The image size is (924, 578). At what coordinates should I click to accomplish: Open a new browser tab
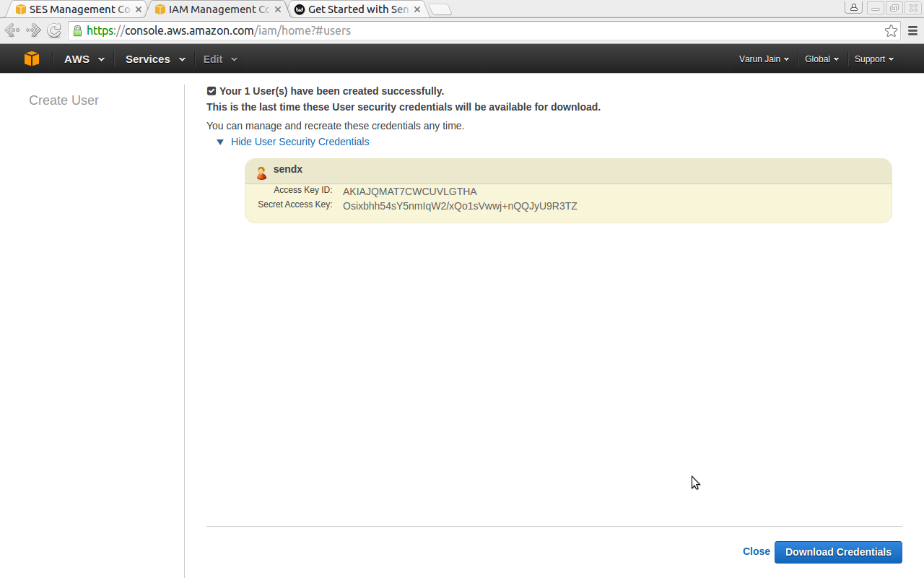[x=440, y=9]
